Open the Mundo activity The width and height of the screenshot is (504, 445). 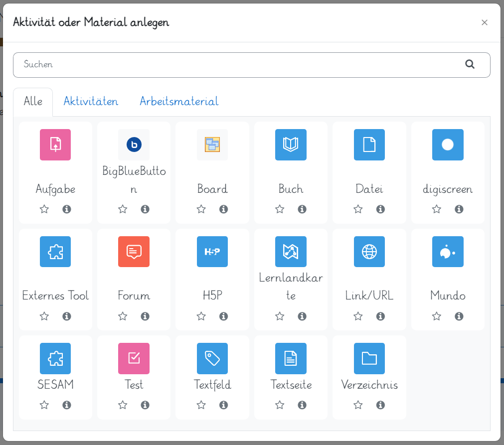coord(448,252)
